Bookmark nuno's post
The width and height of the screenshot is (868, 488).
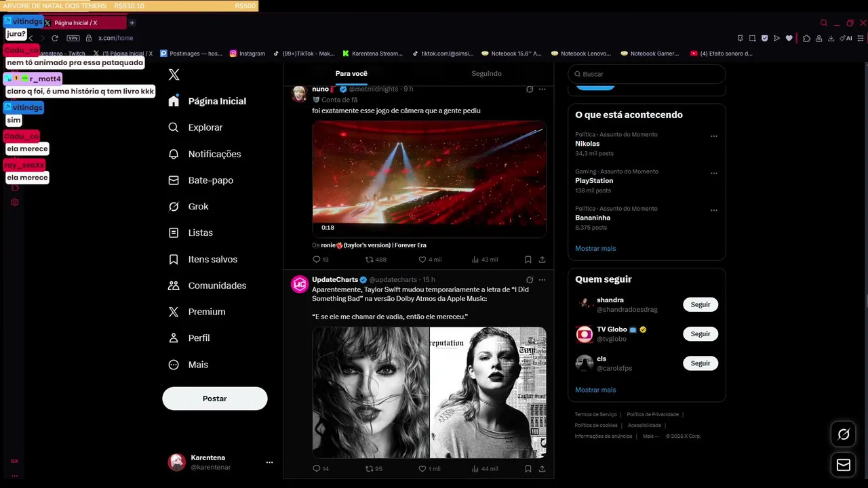click(528, 260)
